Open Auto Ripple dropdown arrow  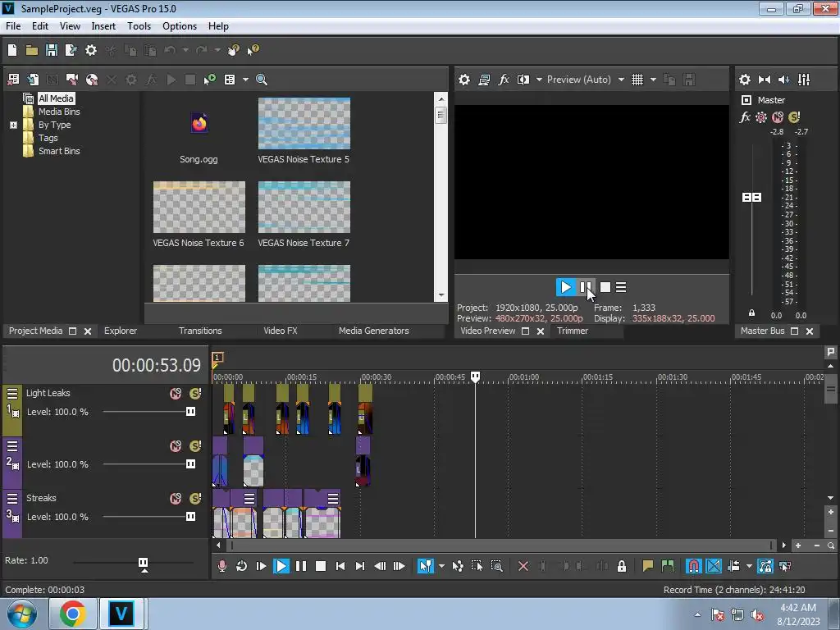click(x=749, y=566)
